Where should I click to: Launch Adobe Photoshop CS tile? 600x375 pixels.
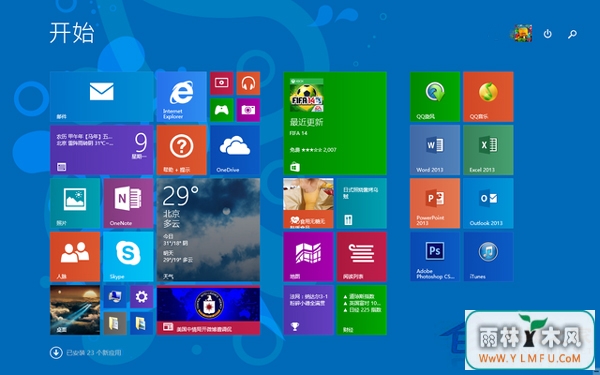click(x=435, y=256)
